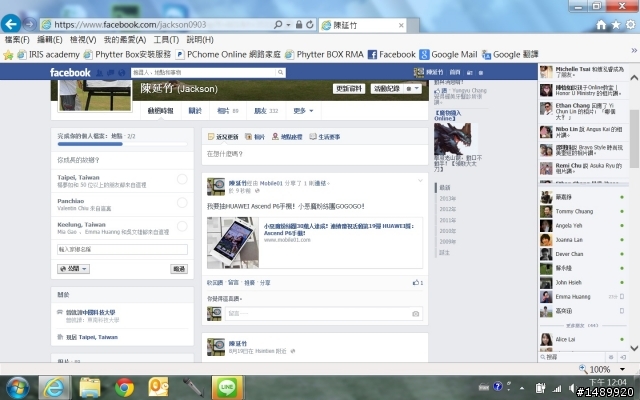The image size is (640, 400).
Task: Open LINE app in the taskbar
Action: (x=227, y=387)
